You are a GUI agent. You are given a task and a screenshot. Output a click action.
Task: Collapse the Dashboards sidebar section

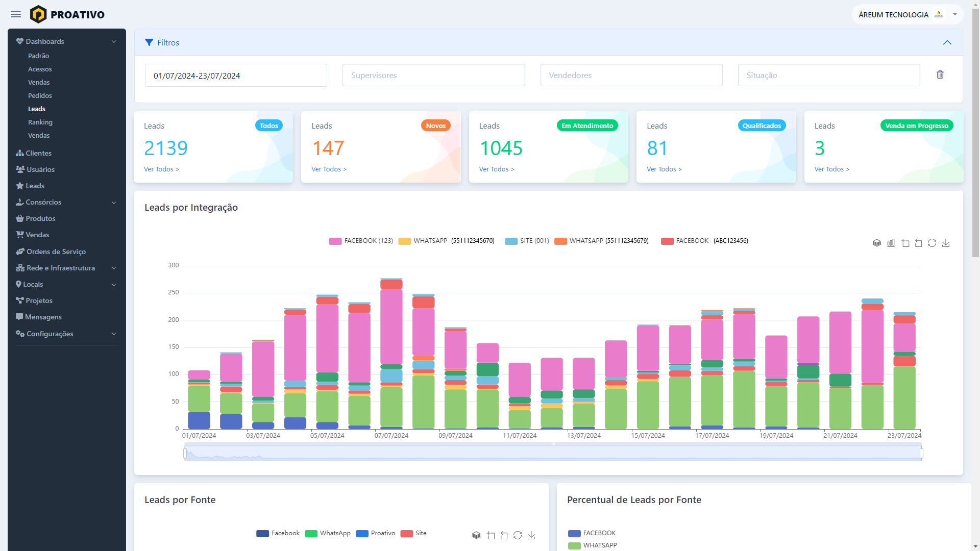tap(67, 41)
